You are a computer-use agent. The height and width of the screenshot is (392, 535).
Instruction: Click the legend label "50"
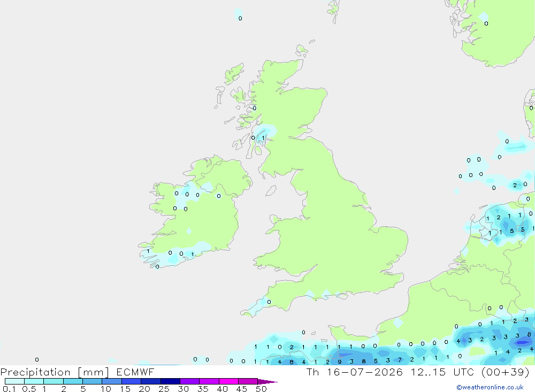[x=261, y=389]
